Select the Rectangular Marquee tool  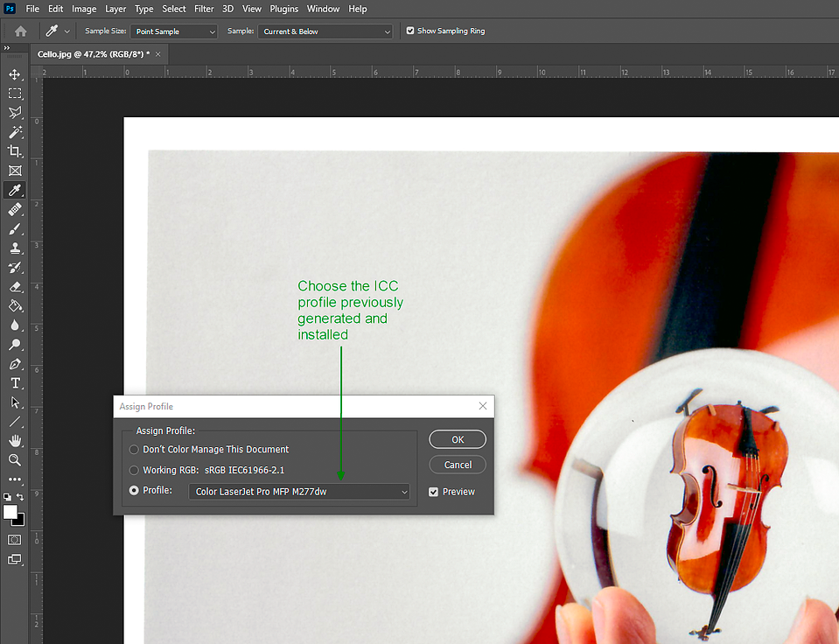(15, 94)
